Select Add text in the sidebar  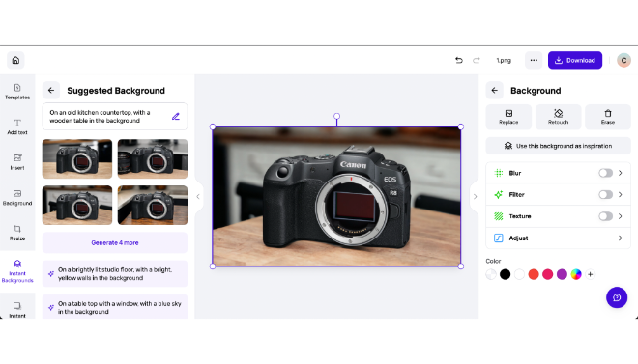coord(17,126)
